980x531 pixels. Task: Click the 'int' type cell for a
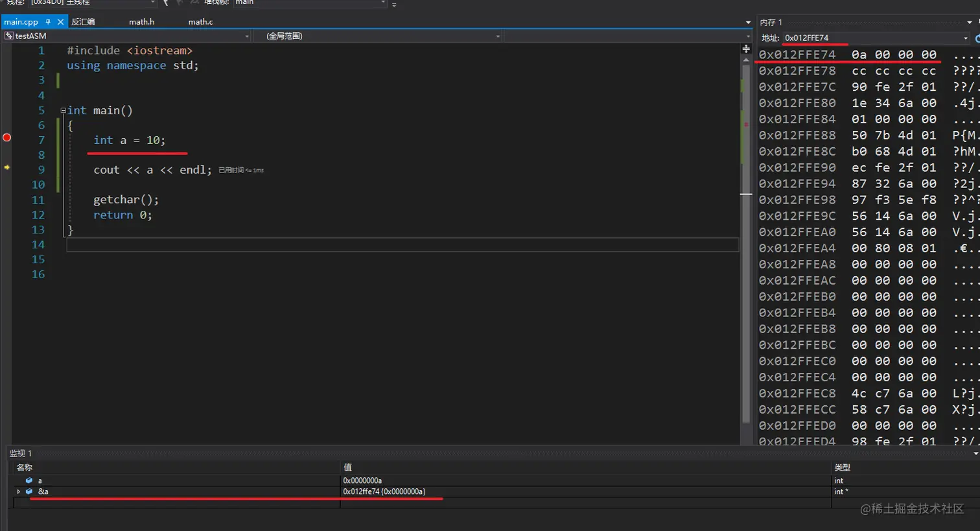pos(839,480)
